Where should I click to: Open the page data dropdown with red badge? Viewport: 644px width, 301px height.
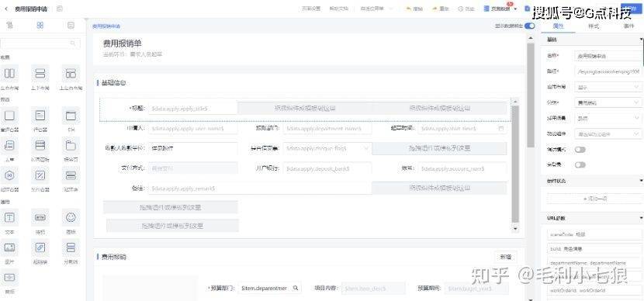point(500,9)
